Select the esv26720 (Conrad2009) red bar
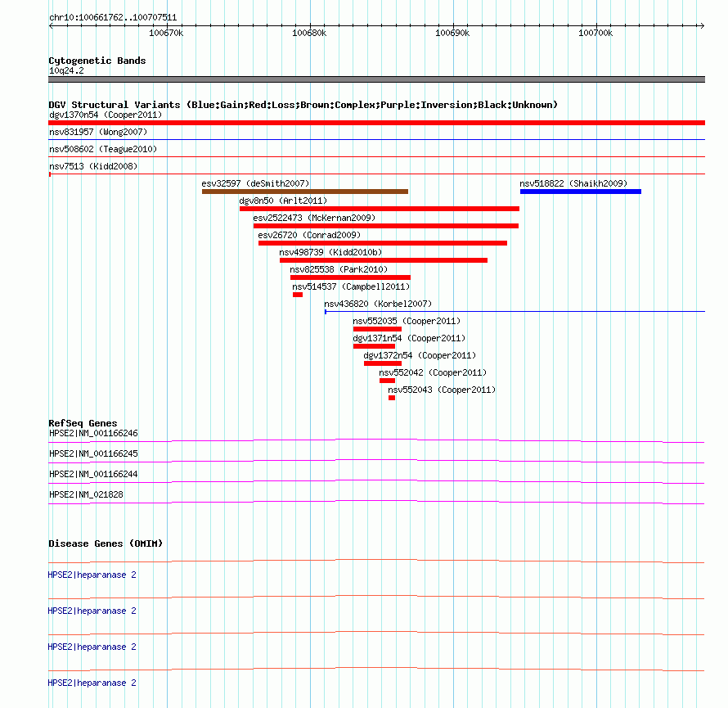 click(x=383, y=243)
